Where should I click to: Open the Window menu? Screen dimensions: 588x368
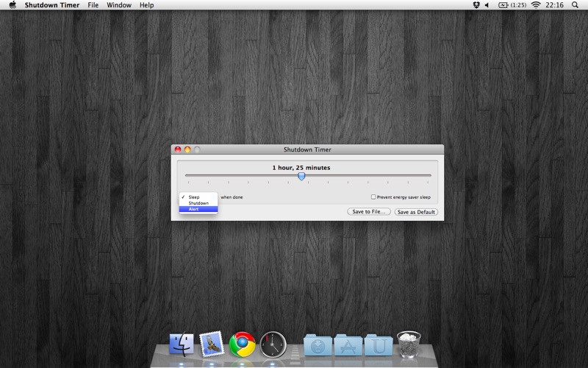coord(119,5)
